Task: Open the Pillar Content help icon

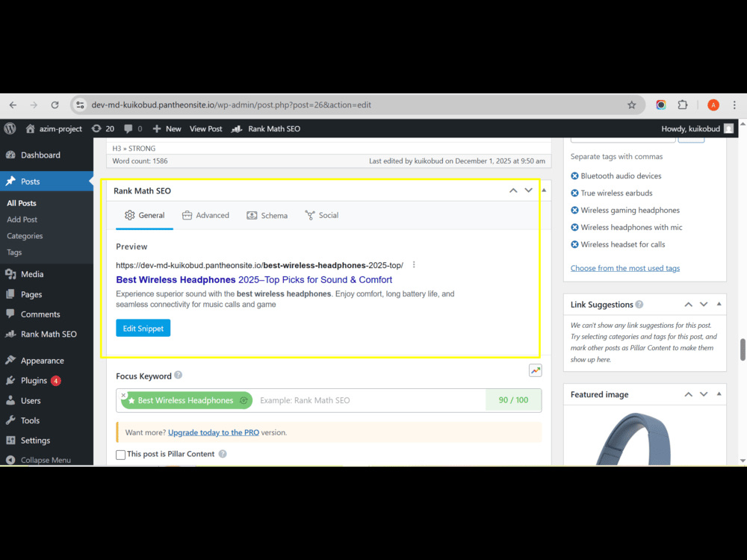Action: click(x=223, y=454)
